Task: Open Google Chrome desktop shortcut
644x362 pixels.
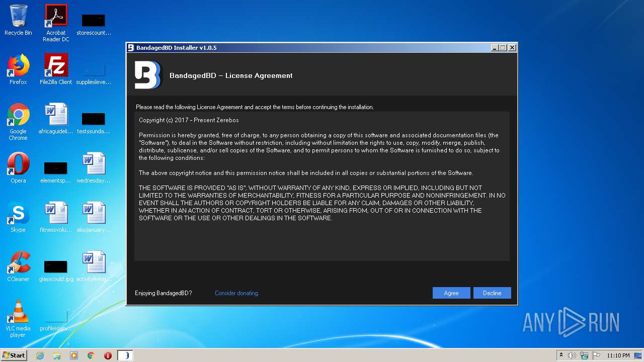Action: tap(18, 122)
